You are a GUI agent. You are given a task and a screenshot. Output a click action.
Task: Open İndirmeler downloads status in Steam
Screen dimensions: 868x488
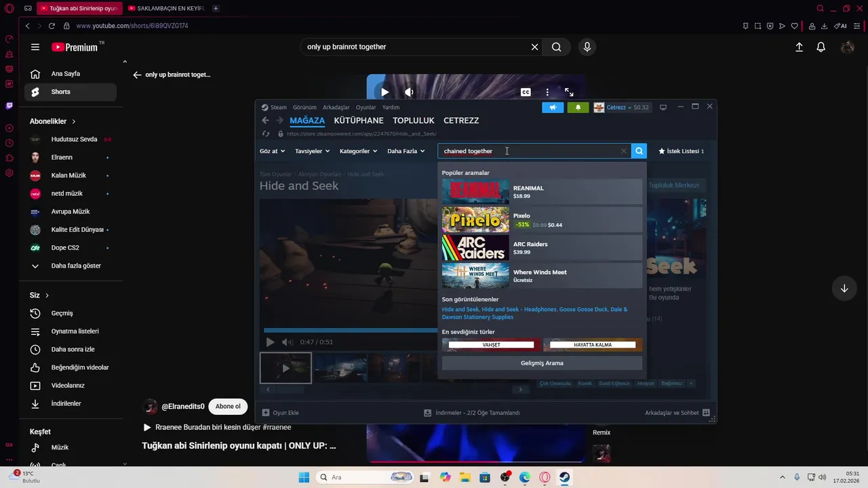[x=472, y=413]
